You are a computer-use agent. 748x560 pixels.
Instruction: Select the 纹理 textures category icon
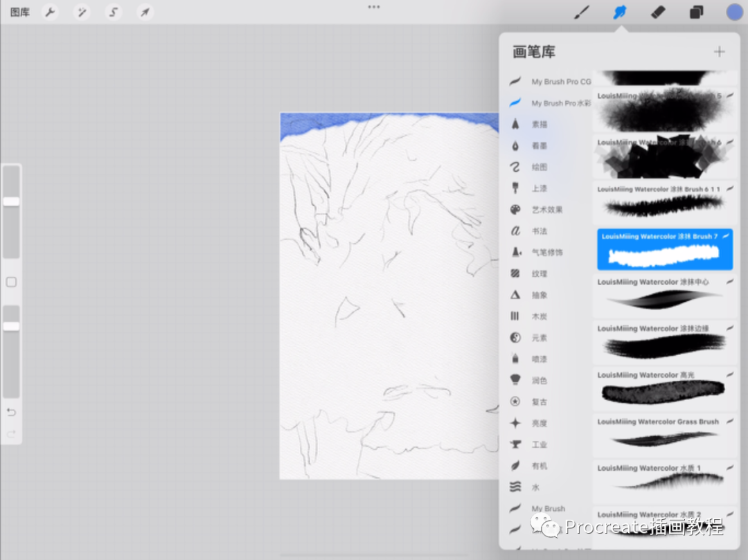point(515,273)
